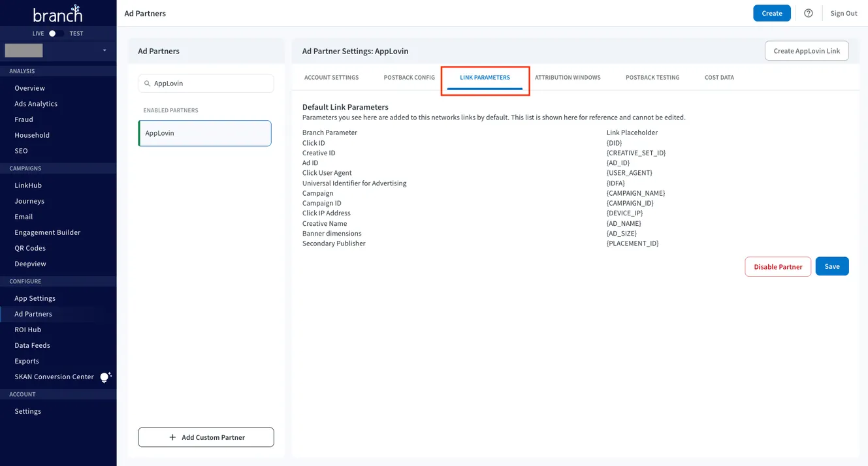Navigate to ROI Hub in the sidebar
868x466 pixels.
[x=27, y=329]
